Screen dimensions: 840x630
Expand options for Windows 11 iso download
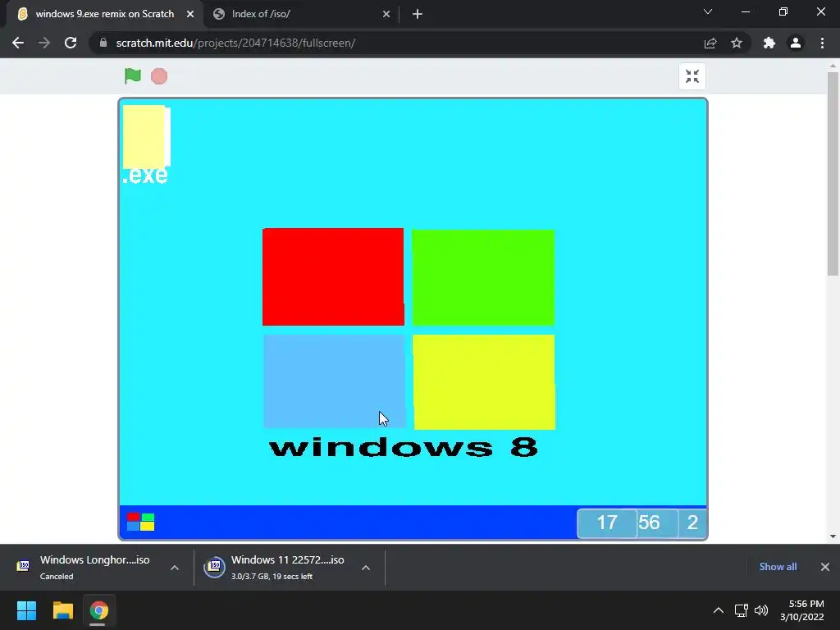point(366,568)
